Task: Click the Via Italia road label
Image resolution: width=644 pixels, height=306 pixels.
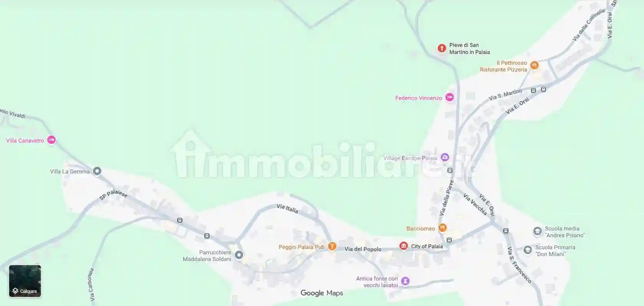Action: tap(287, 209)
